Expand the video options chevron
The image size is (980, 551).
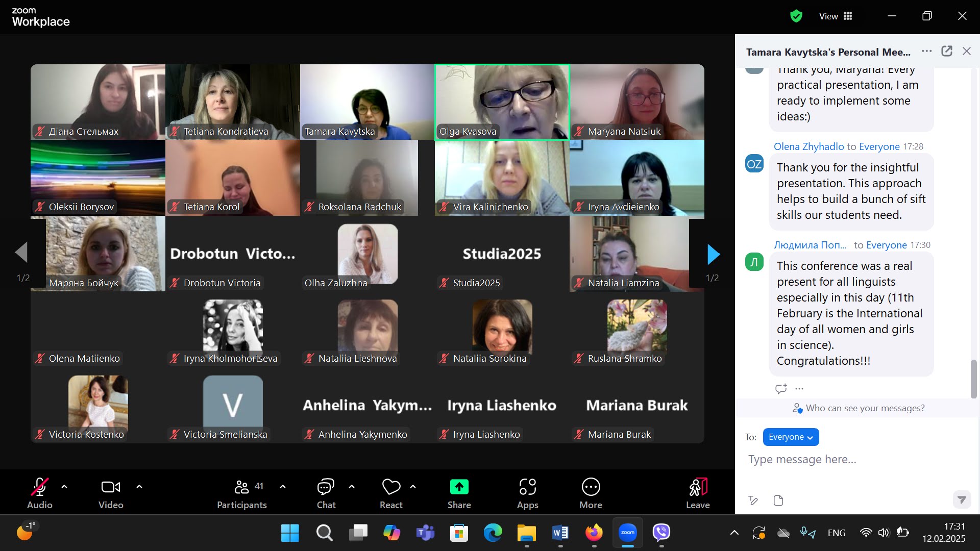click(139, 487)
